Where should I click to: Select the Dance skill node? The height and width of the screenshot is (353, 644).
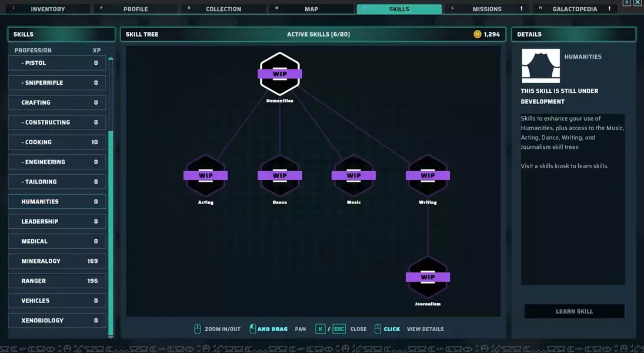pos(280,175)
